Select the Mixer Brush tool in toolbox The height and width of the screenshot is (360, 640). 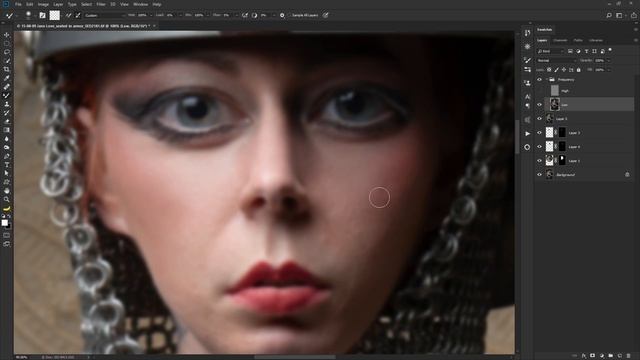point(7,95)
